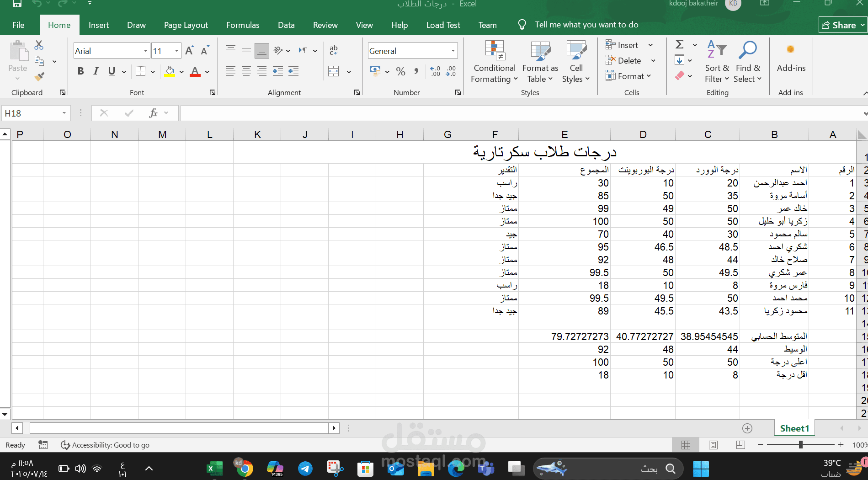Click the Percent Style icon

(401, 71)
